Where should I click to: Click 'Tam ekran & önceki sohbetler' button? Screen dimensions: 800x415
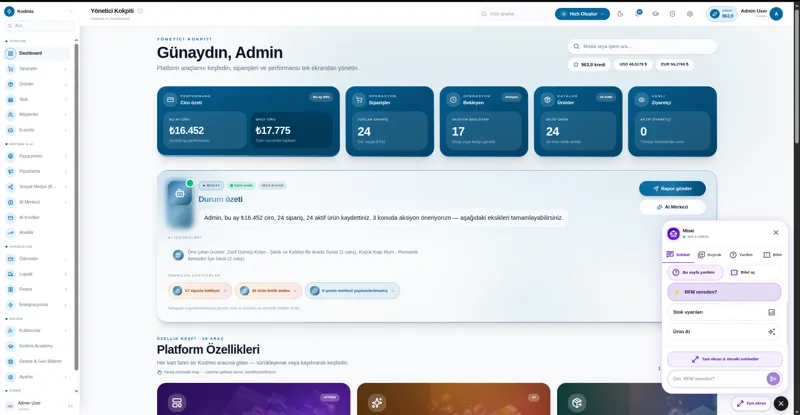tap(724, 359)
